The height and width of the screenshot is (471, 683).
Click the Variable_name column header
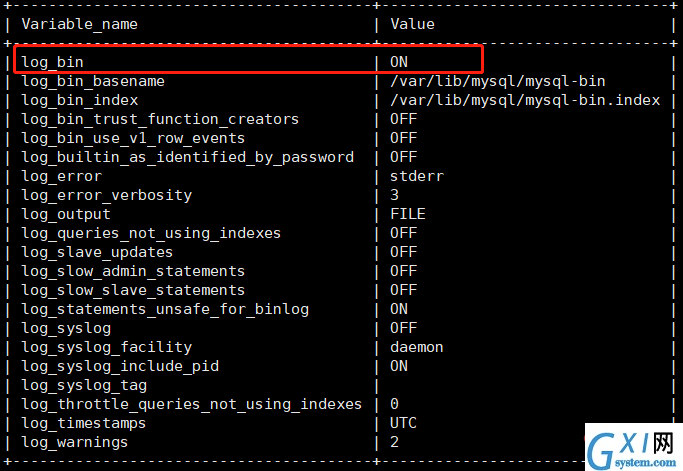click(80, 24)
